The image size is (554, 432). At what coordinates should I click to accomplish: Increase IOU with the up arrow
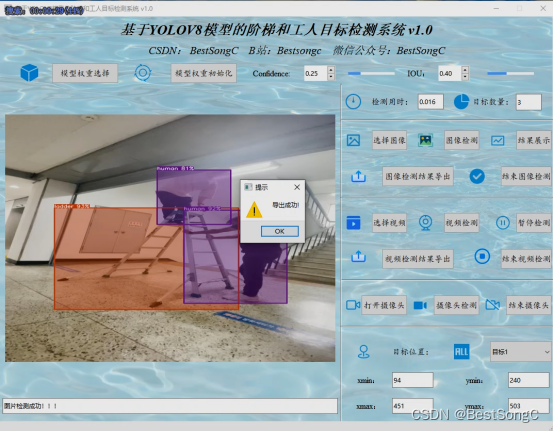tap(465, 70)
